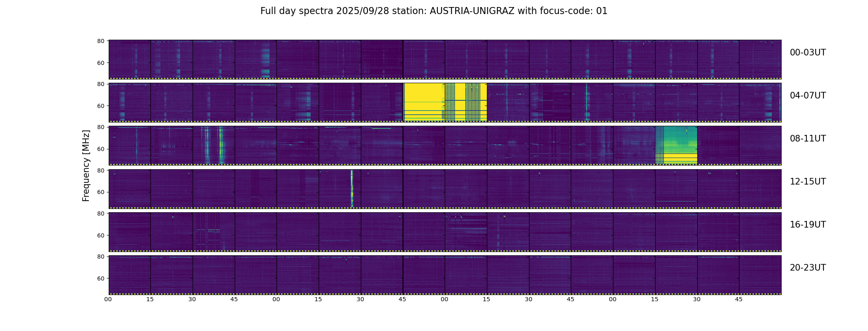The height and width of the screenshot is (331, 868).
Task: Click the 00-03UT row label
Action: (808, 53)
